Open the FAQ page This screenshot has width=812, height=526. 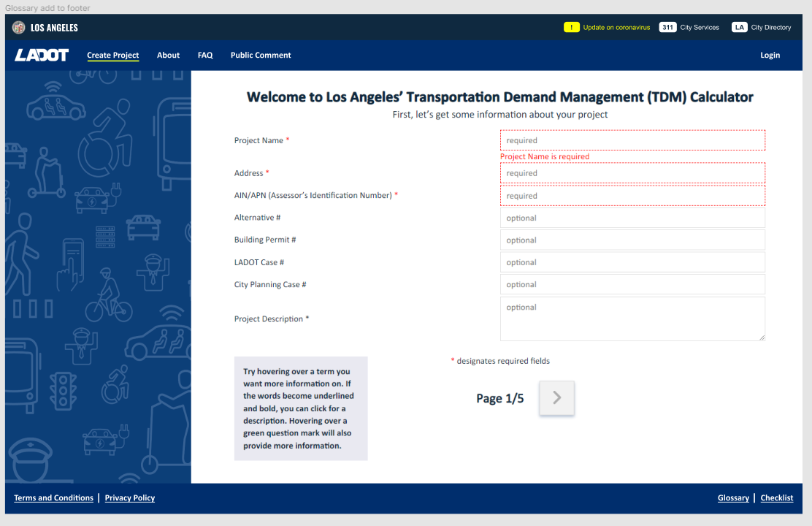[x=205, y=55]
